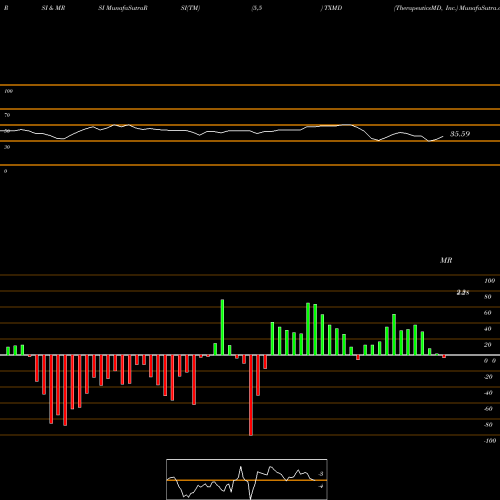Select the TXMD ticker text in header

pyautogui.click(x=333, y=8)
